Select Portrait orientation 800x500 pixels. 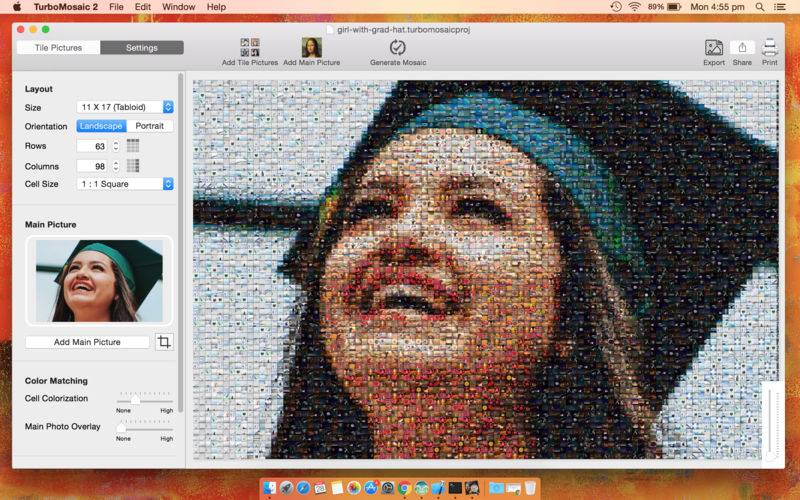[150, 126]
